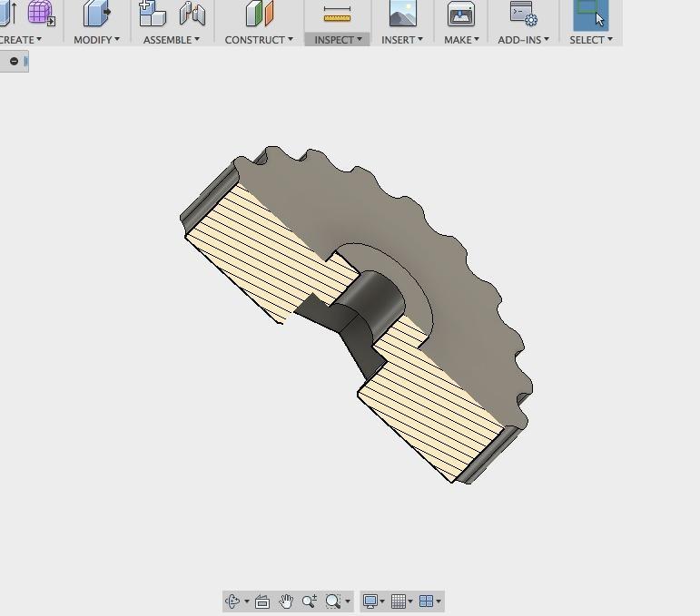Expand the Grid and Snaps dropdown arrow
700x616 pixels.
click(x=410, y=601)
